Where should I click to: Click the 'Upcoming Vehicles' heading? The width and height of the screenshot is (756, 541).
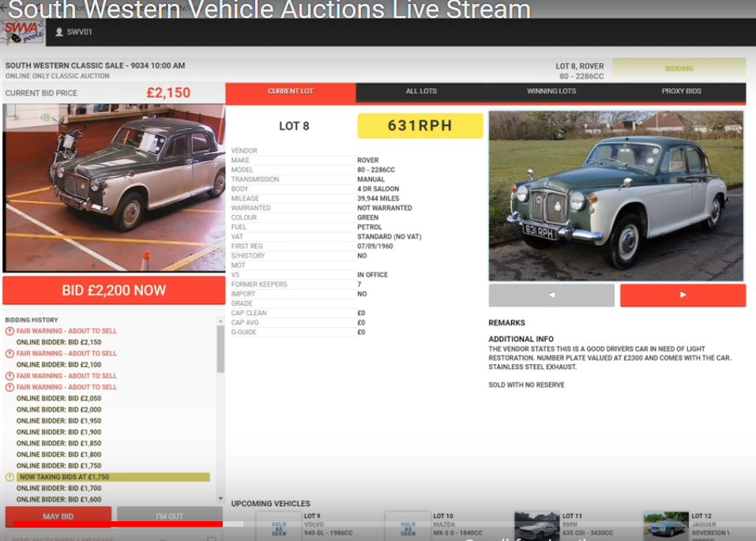pyautogui.click(x=270, y=504)
